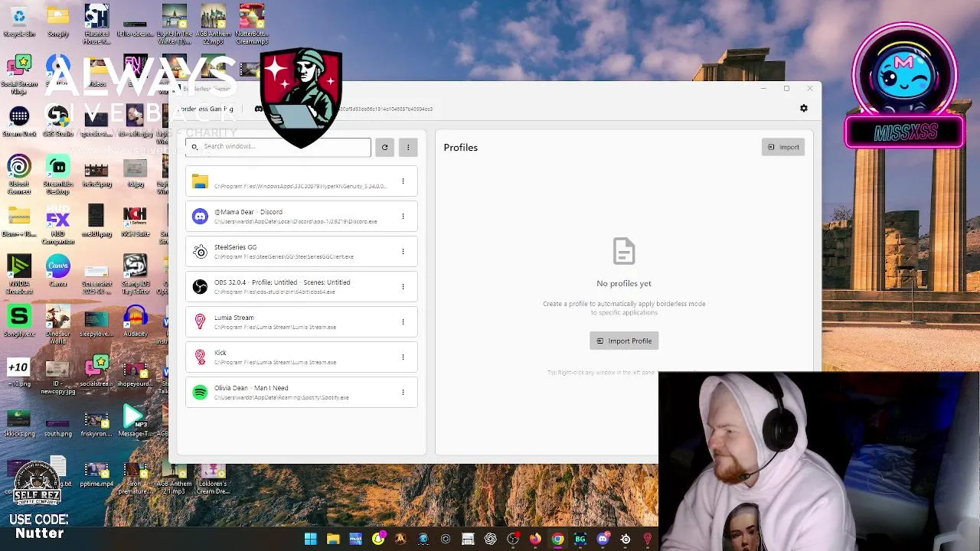Select the SteelSeries GG icon in list
The width and height of the screenshot is (980, 551).
[x=200, y=252]
